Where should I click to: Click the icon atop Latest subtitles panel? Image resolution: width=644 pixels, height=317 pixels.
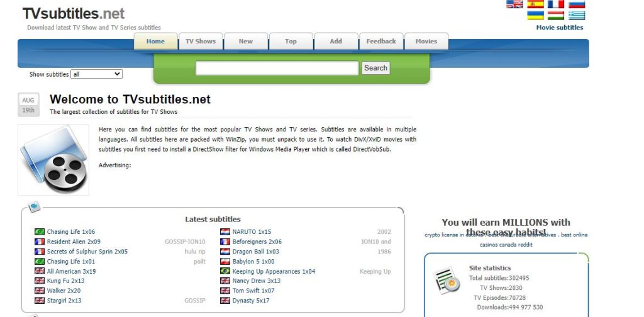coord(34,206)
